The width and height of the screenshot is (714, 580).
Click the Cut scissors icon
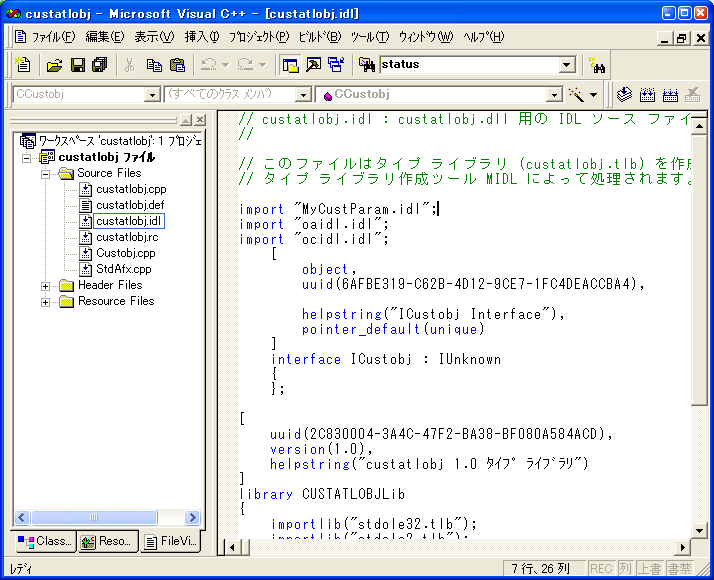[x=130, y=65]
